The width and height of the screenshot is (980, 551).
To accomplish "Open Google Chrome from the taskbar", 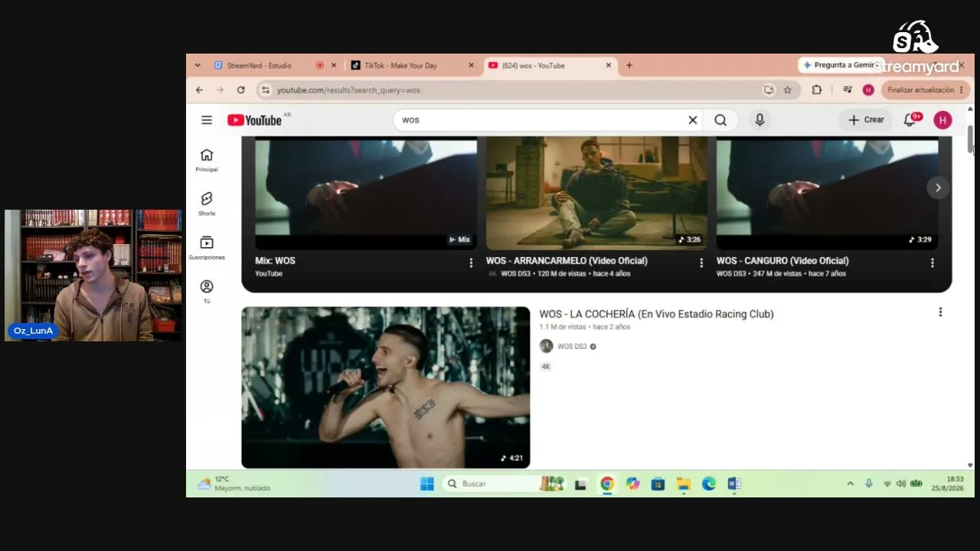I will (607, 484).
